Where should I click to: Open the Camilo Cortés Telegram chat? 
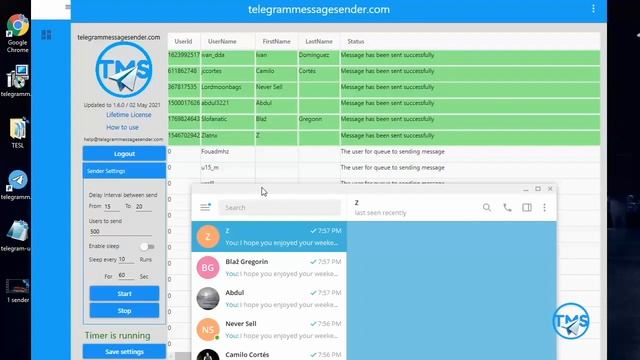coord(269,354)
